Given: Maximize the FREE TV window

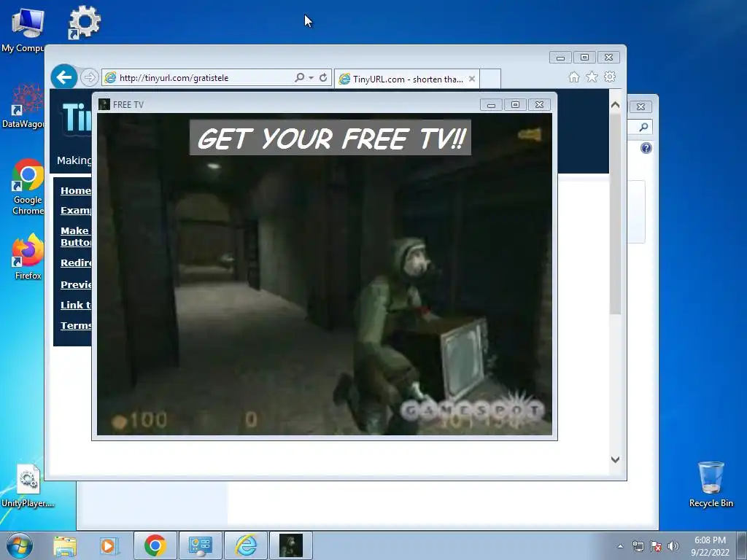Looking at the screenshot, I should click(515, 105).
